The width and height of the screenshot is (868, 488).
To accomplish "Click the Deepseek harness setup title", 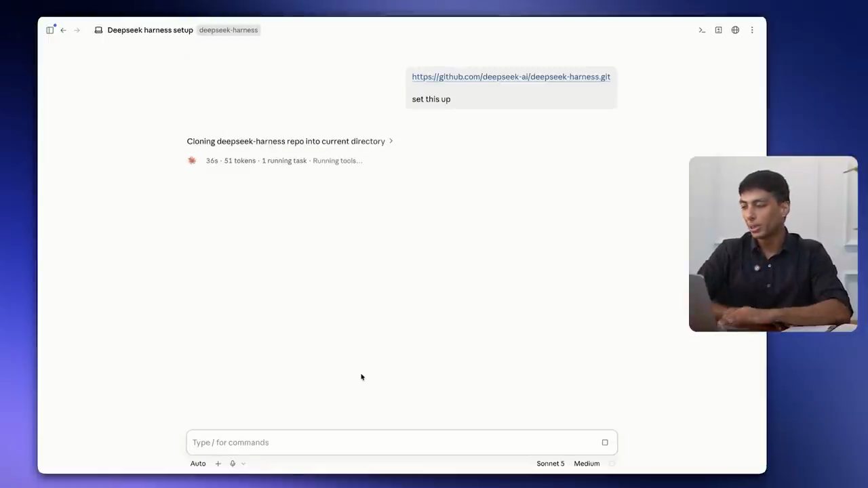I will click(x=150, y=30).
